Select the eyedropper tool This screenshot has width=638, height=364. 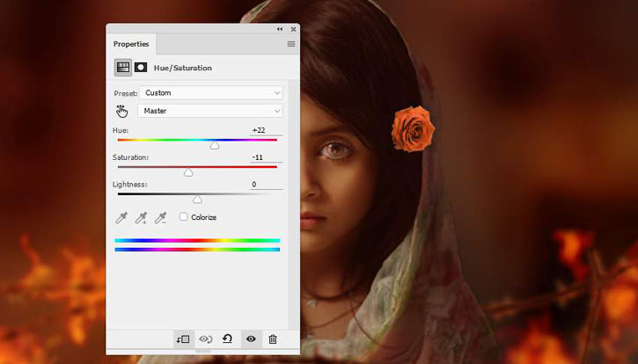point(121,218)
